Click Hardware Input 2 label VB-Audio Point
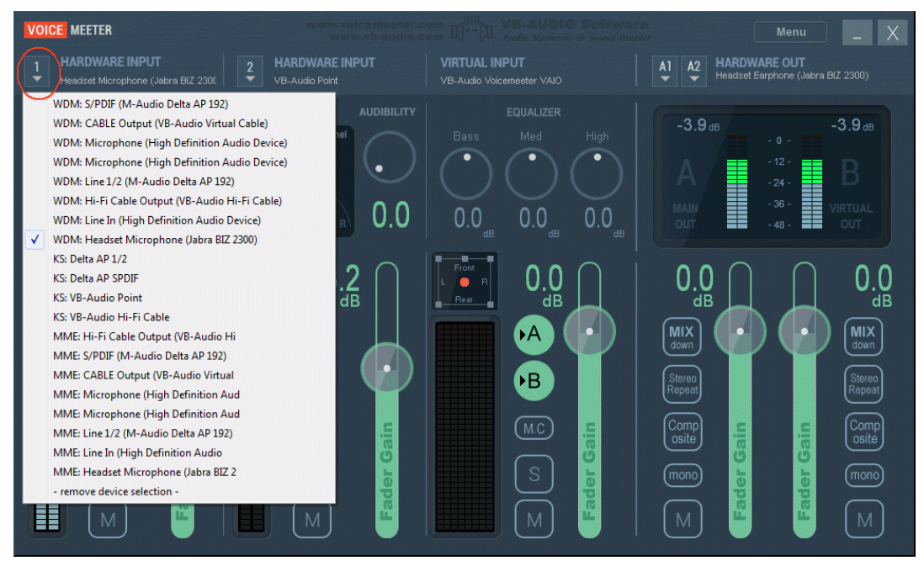924x566 pixels. point(305,81)
